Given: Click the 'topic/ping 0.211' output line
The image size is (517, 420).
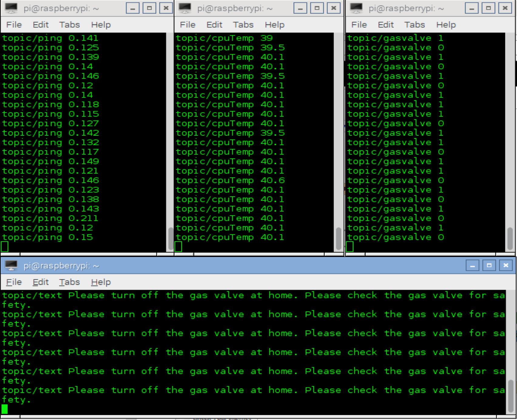Looking at the screenshot, I should pos(50,218).
